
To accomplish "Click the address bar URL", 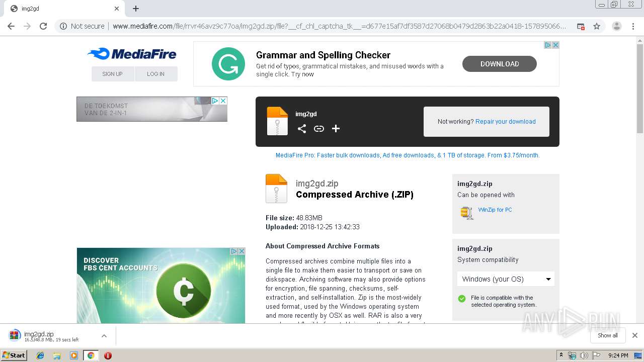I will click(x=339, y=26).
